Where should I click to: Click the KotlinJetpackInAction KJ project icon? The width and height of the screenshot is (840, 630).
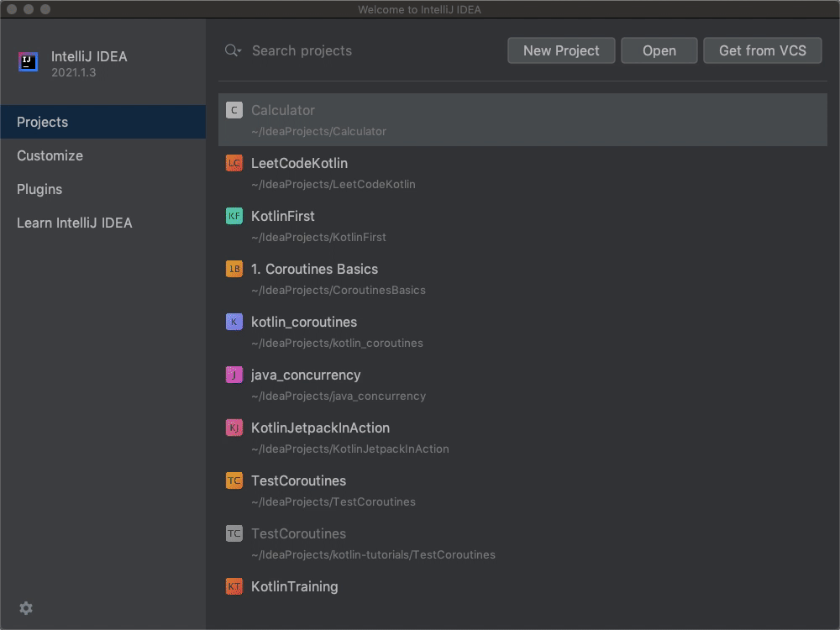[x=234, y=428]
